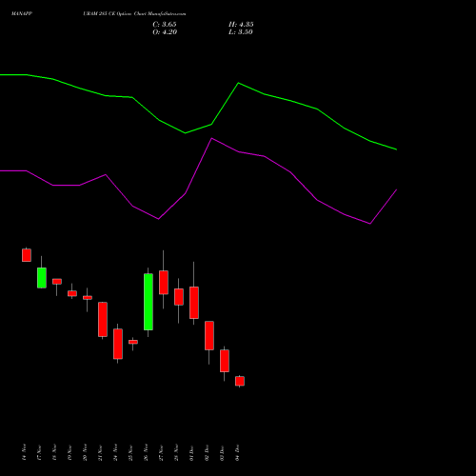Select the red 02 Dec candlestick

click(x=209, y=335)
